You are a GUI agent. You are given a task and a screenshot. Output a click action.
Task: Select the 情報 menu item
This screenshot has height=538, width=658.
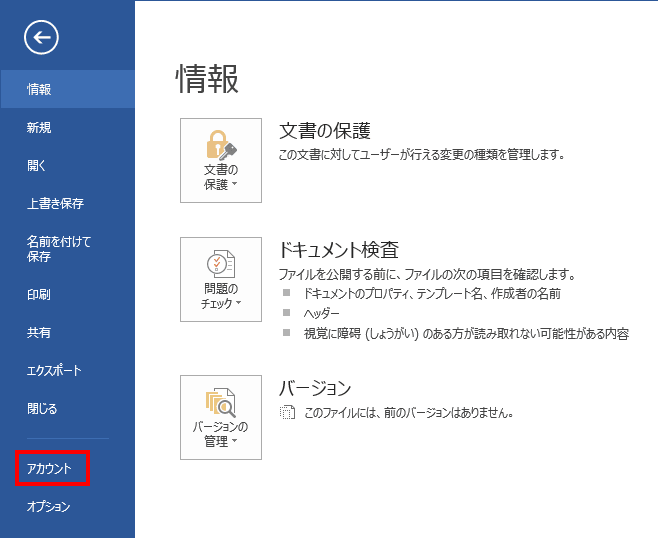(68, 89)
